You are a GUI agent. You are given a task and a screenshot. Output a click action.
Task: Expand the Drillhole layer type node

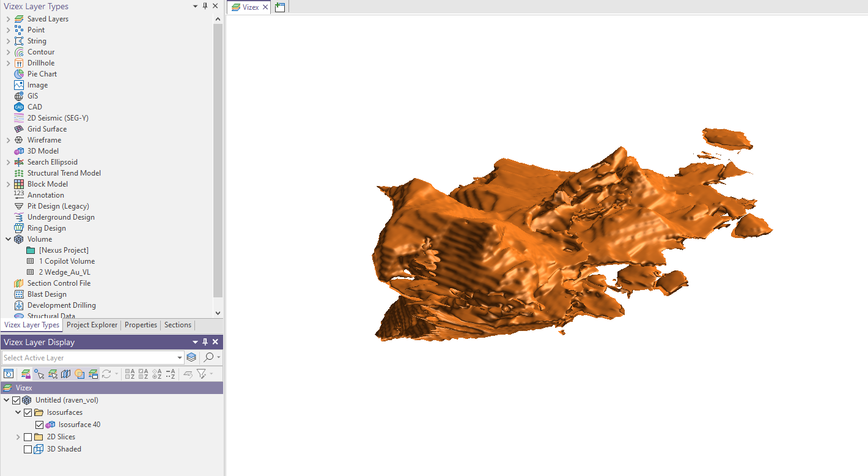(x=8, y=63)
